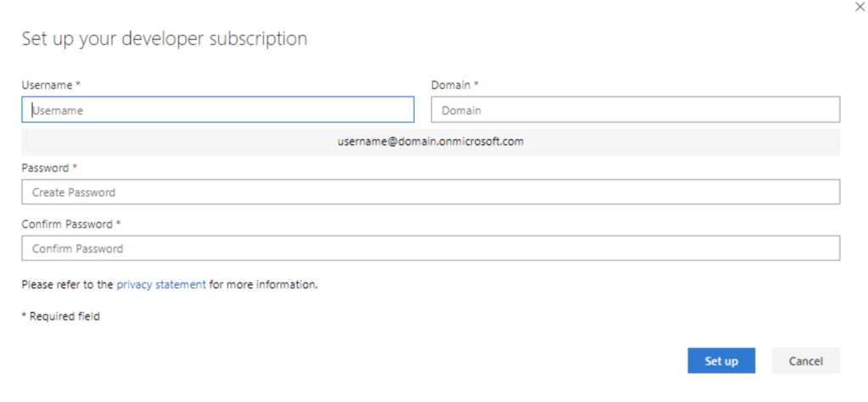
Task: Open the privacy statement link
Action: 161,285
